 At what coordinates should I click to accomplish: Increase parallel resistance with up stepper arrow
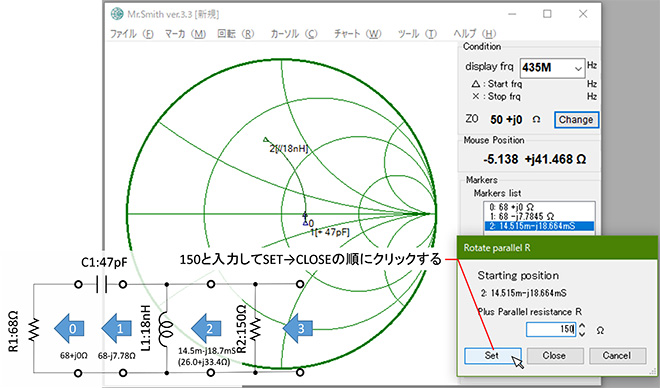click(582, 325)
